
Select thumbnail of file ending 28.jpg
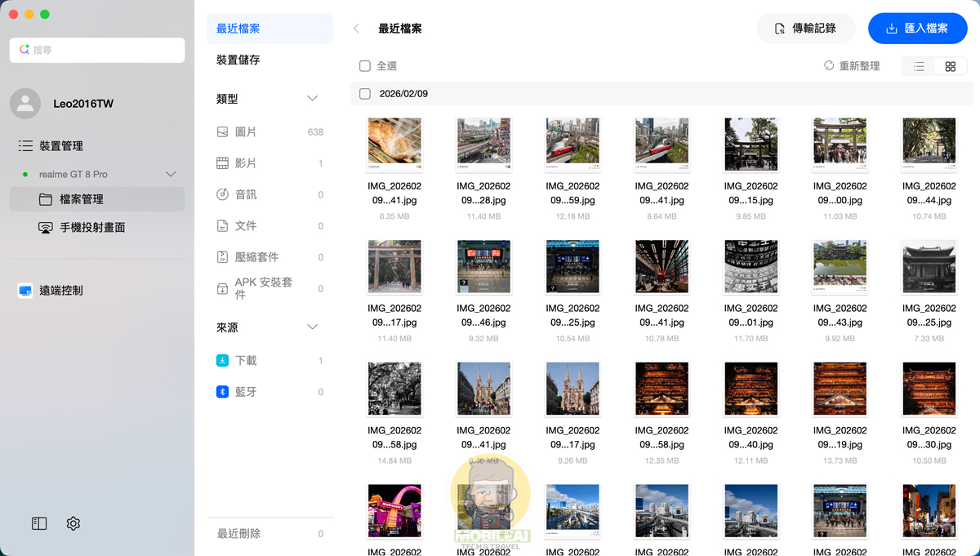[x=483, y=145]
